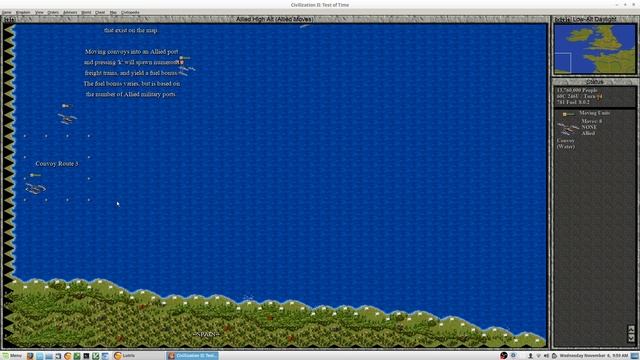Click the up arrow of the status panel scroller
The height and width of the screenshot is (360, 640).
click(x=631, y=329)
